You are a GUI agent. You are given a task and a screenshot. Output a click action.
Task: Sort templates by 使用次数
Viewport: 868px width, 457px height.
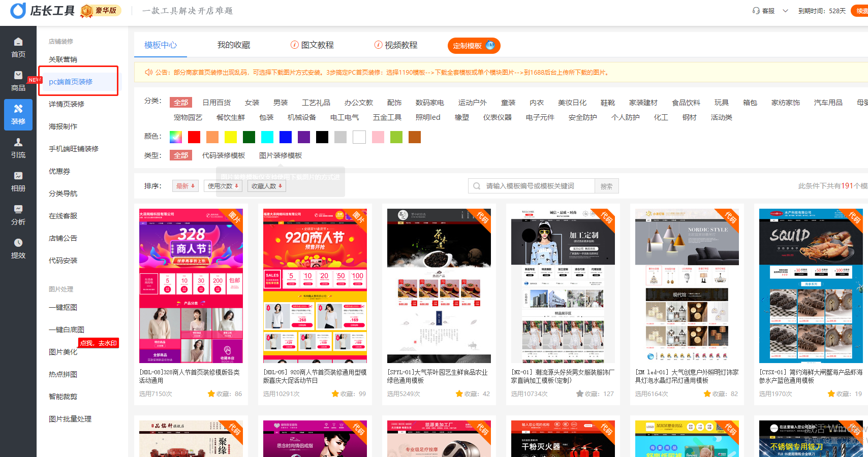pyautogui.click(x=223, y=186)
